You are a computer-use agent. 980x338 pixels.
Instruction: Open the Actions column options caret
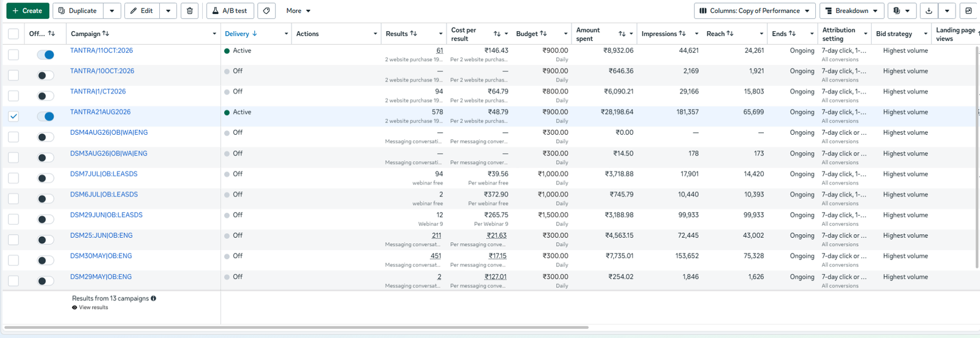tap(375, 34)
